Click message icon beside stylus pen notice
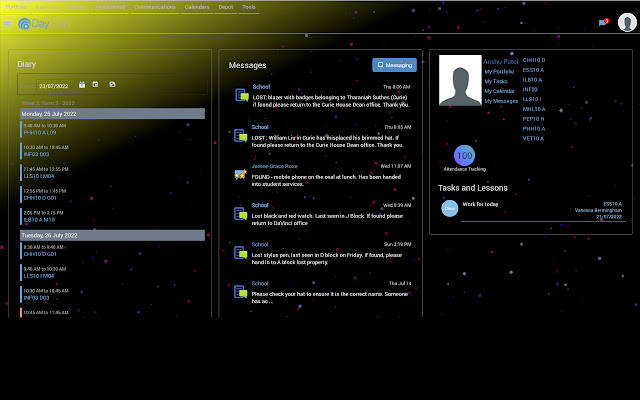 (x=240, y=253)
